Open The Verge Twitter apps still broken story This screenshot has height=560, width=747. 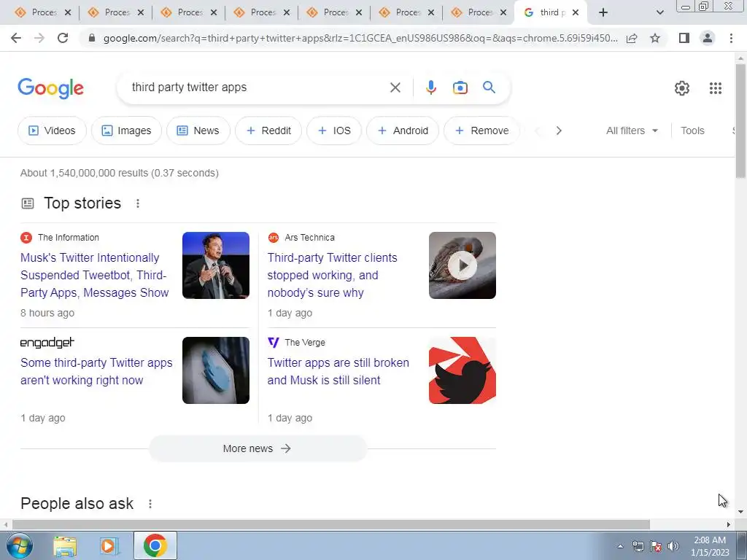(x=338, y=371)
